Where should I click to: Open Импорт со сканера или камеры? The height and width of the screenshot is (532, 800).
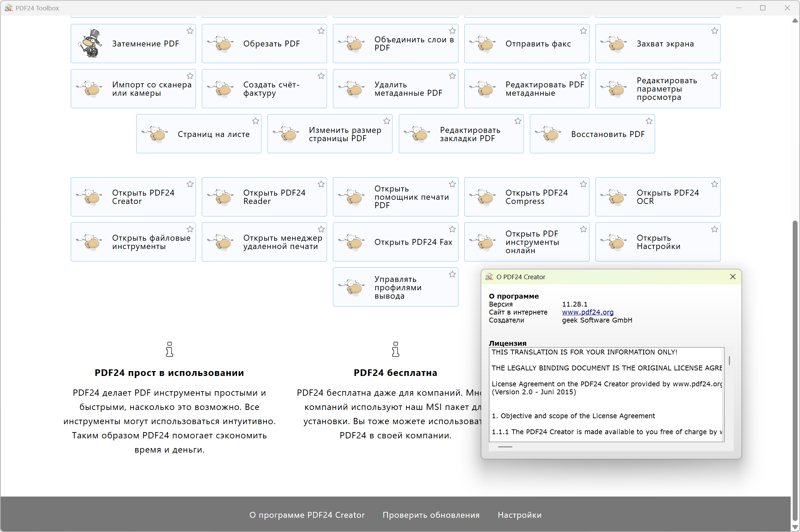tap(133, 89)
